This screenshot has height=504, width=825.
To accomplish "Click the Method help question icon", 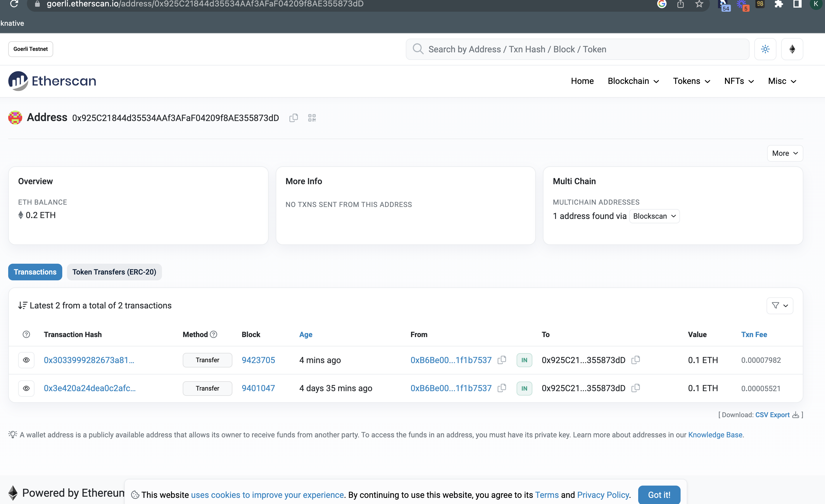I will pyautogui.click(x=214, y=334).
